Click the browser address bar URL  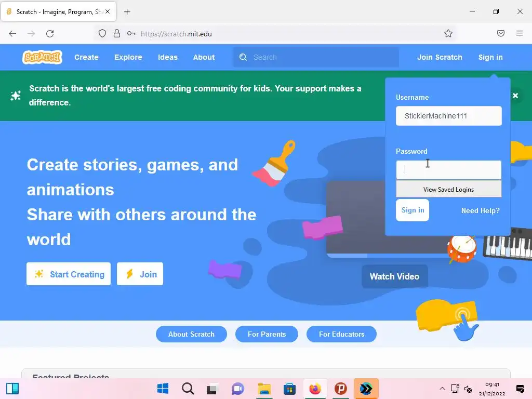click(x=176, y=34)
